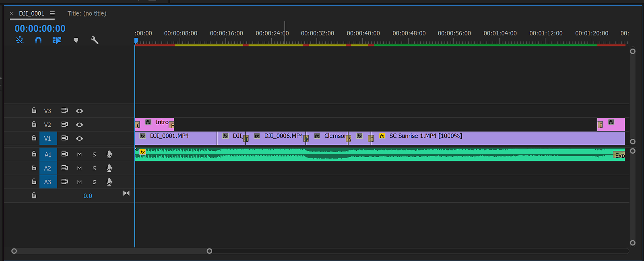Enable voice-over record on A2
Image resolution: width=644 pixels, height=261 pixels.
[x=109, y=168]
